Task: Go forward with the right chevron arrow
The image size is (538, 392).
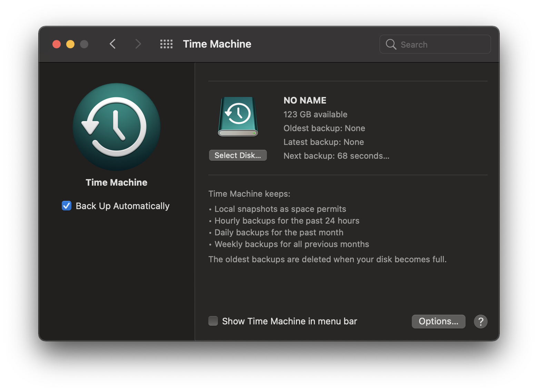Action: click(138, 44)
